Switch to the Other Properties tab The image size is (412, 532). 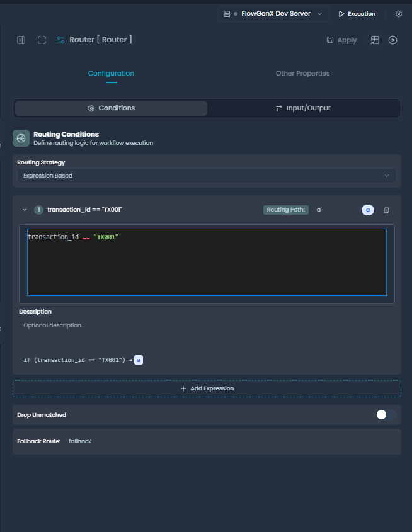pos(302,74)
